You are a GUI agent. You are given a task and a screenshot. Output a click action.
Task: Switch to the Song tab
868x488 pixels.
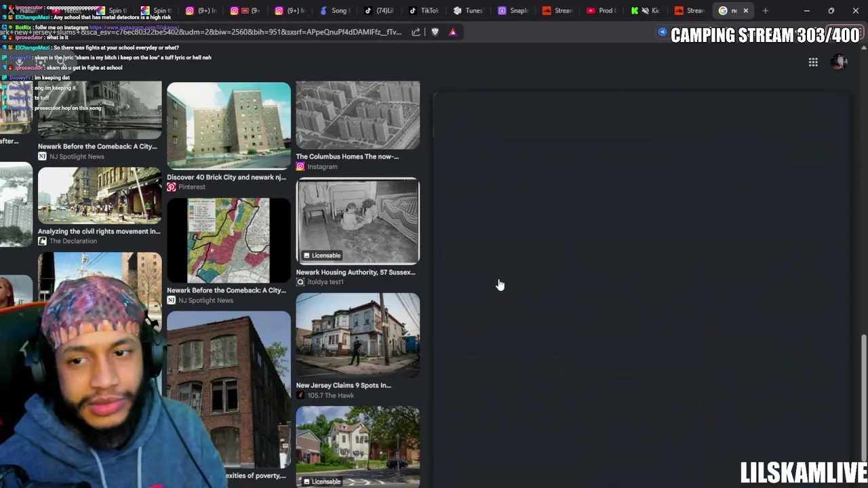pyautogui.click(x=334, y=11)
